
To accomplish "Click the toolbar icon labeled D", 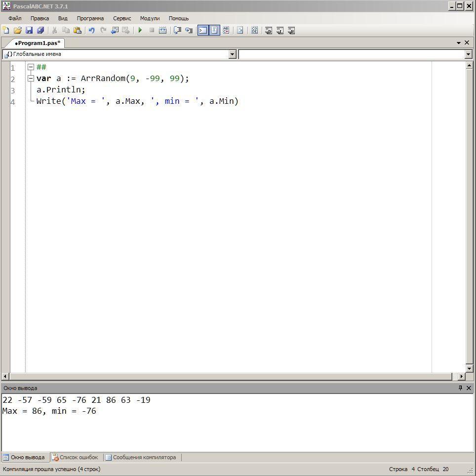I will tap(268, 30).
